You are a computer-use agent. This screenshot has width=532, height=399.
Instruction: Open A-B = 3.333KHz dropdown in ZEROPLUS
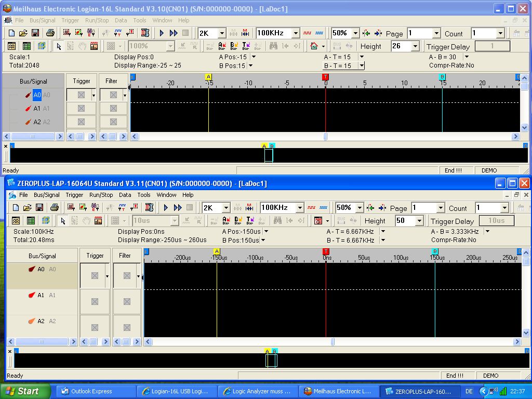487,231
